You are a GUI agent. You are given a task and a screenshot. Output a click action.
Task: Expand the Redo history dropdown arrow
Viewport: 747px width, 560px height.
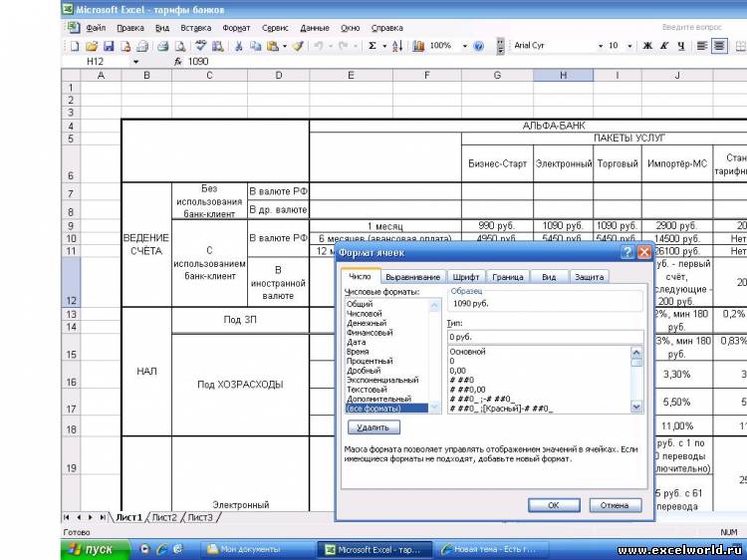click(x=355, y=46)
